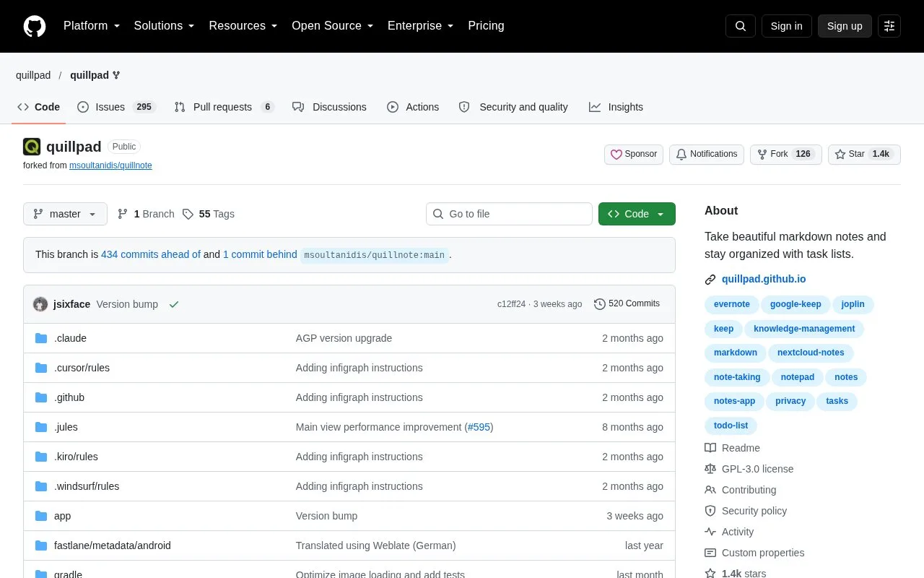The image size is (924, 578).
Task: Click the quillpad Q repository avatar
Action: tap(32, 147)
